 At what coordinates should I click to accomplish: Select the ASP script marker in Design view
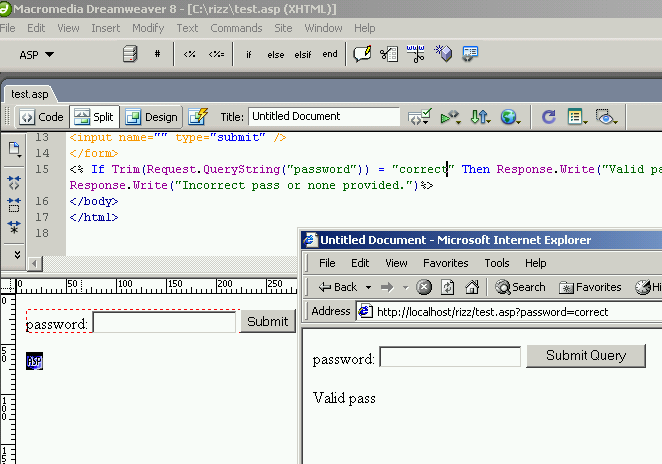34,361
